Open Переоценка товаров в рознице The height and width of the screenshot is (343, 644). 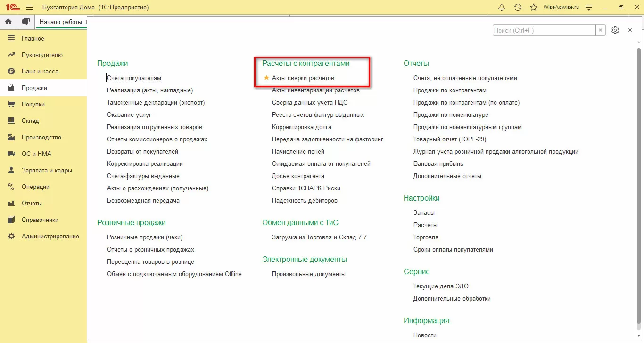click(x=150, y=261)
